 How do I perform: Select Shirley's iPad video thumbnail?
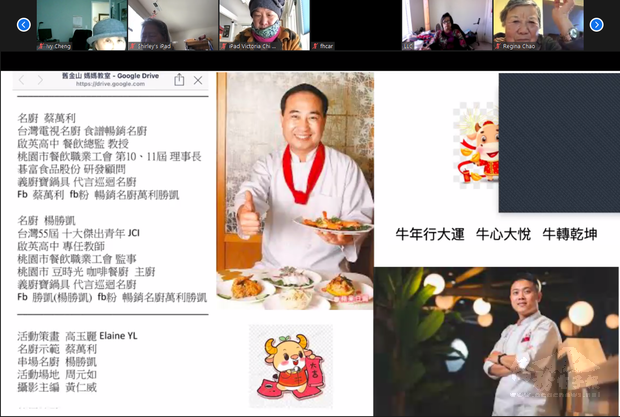pyautogui.click(x=173, y=25)
